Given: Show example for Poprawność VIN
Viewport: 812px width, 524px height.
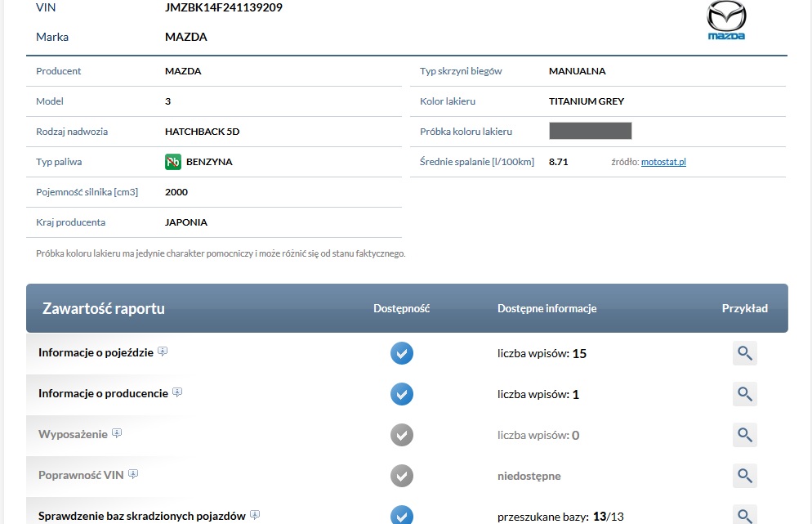Looking at the screenshot, I should tap(744, 475).
